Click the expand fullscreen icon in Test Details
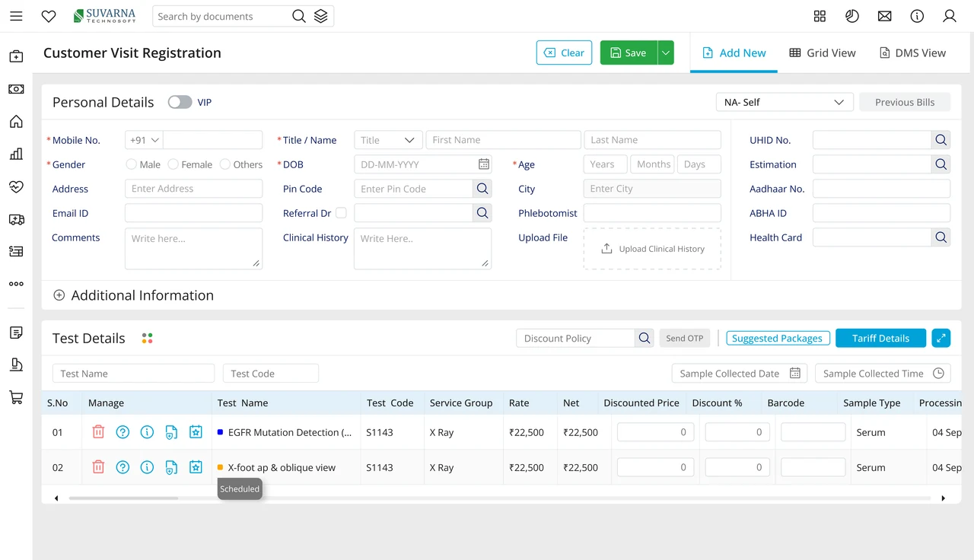Image resolution: width=974 pixels, height=560 pixels. [x=941, y=338]
